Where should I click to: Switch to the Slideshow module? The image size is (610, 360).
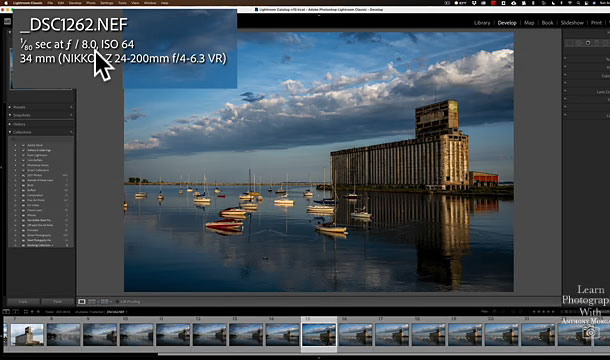[572, 23]
